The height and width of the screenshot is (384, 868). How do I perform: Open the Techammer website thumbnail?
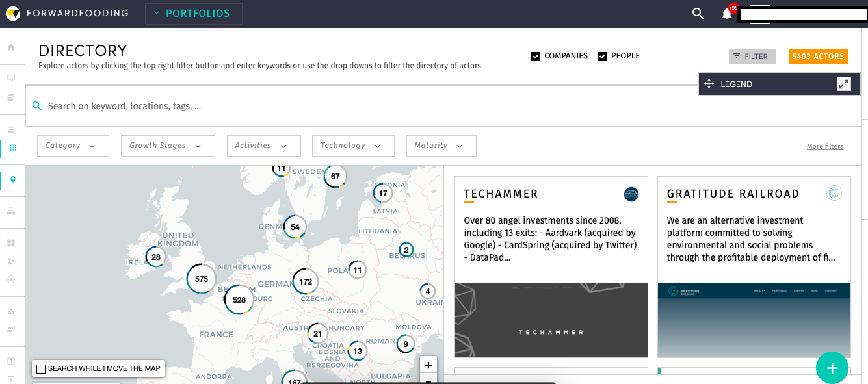coord(551,320)
